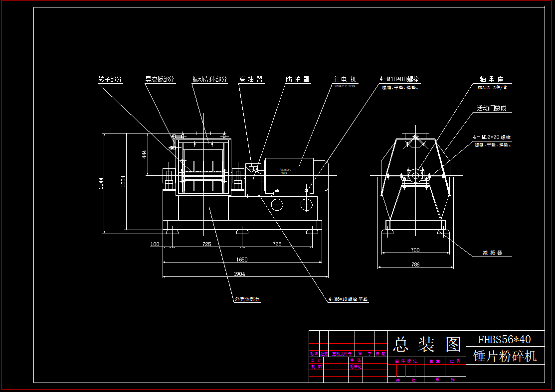Click the 比例 header cell

[455, 361]
